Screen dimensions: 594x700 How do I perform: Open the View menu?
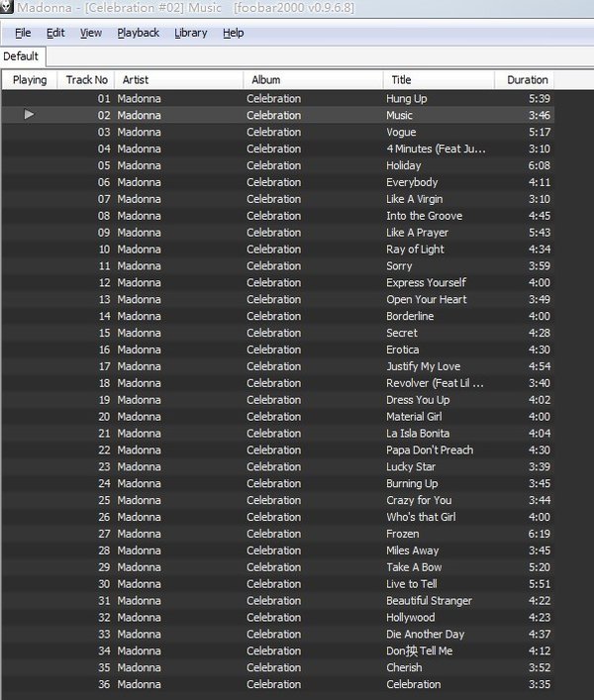coord(91,33)
